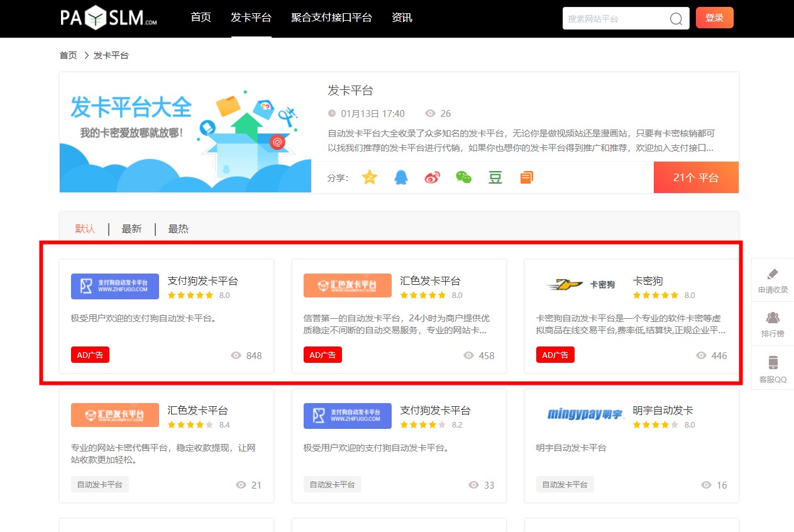The width and height of the screenshot is (794, 532).
Task: Click the eye icon beside 446 views
Action: 701,355
